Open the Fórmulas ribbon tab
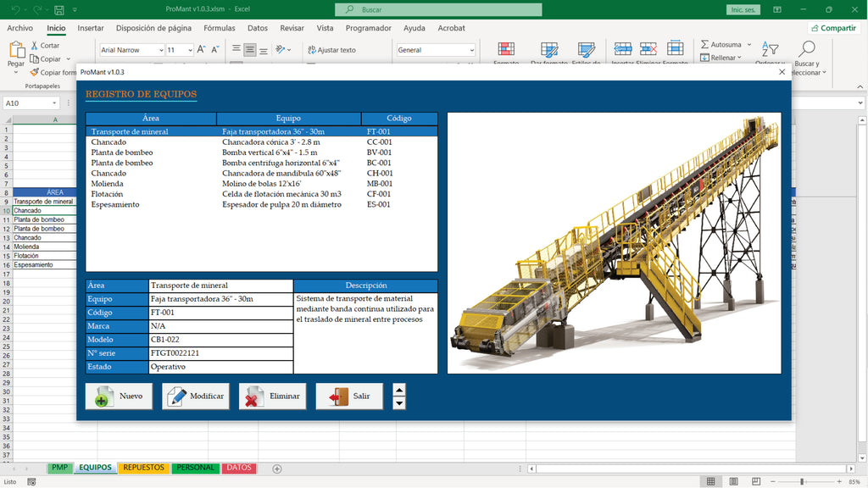 [220, 28]
